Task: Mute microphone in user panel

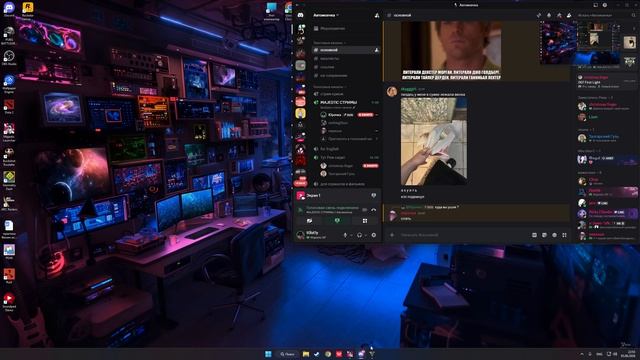Action: (345, 235)
